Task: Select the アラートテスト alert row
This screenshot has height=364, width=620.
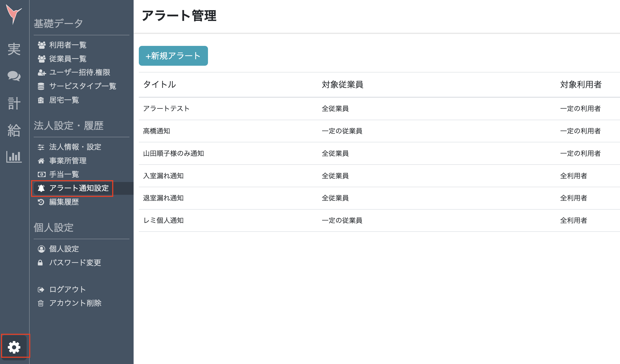Action: [166, 108]
